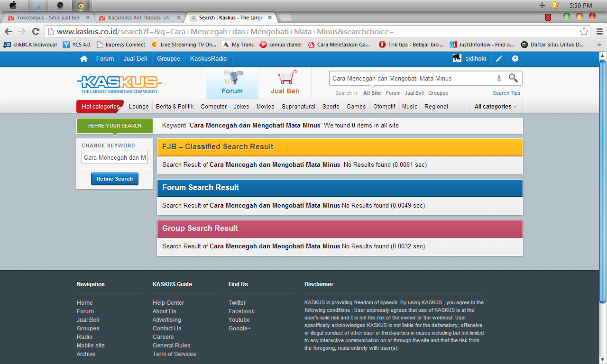Screen dimensions: 607x364
Task: Click the Change Keyword input field
Action: (115, 157)
